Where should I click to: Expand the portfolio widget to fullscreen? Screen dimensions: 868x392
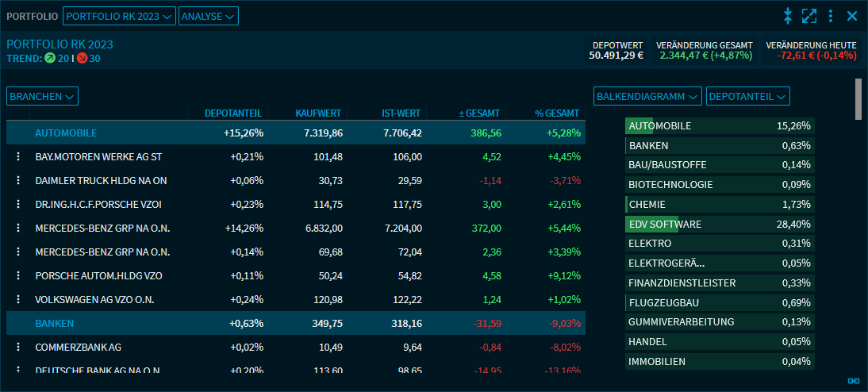809,16
